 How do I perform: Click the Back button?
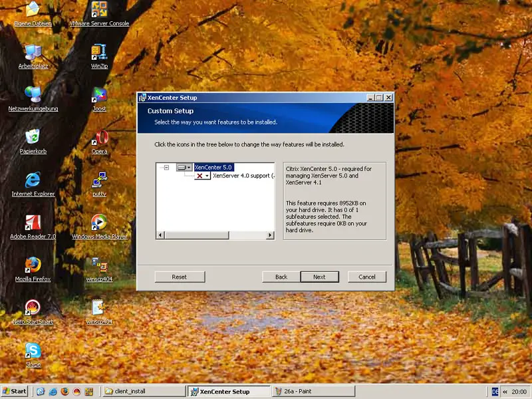pyautogui.click(x=281, y=277)
